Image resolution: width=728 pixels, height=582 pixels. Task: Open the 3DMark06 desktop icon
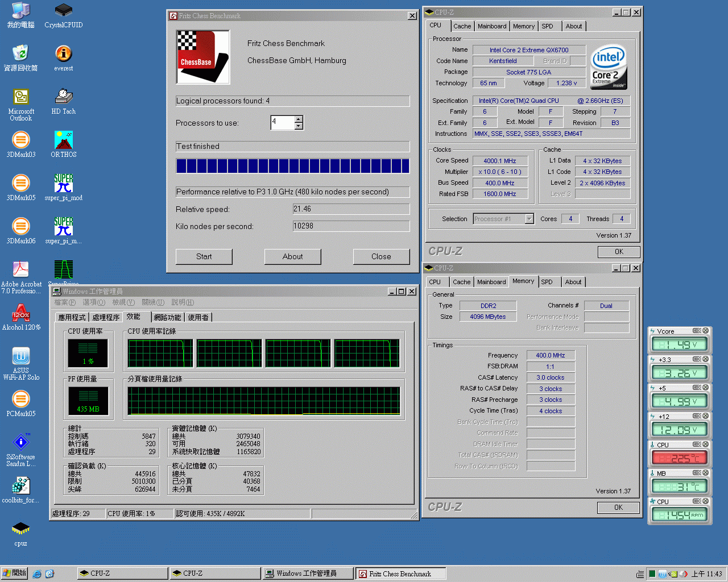21,231
